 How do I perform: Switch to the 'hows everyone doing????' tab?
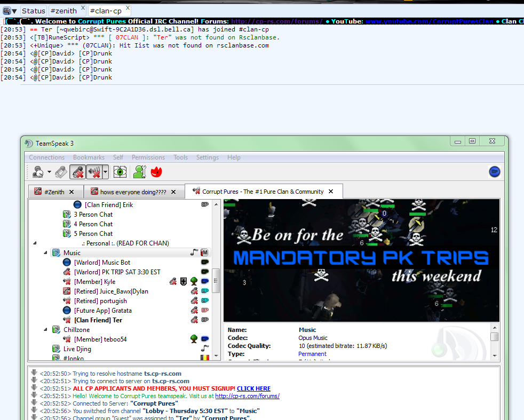pos(133,192)
